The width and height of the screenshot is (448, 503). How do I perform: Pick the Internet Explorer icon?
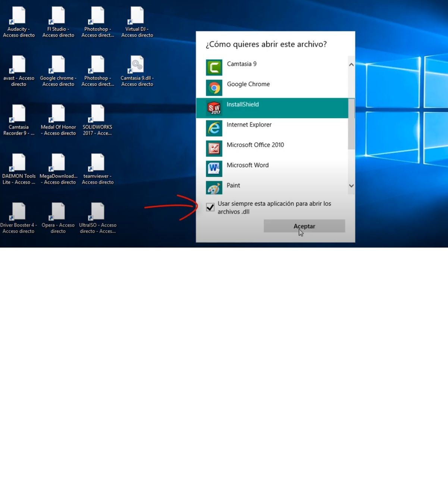[214, 128]
